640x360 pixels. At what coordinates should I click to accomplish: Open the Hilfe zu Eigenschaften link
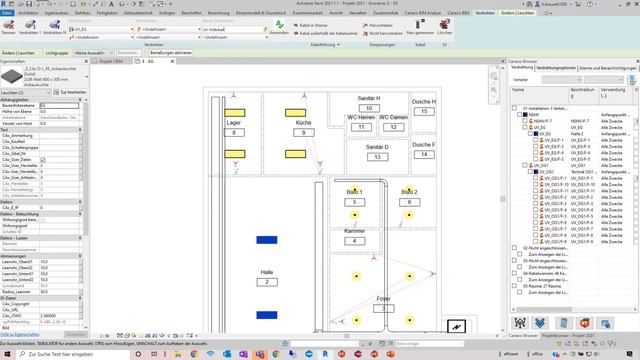(x=20, y=334)
